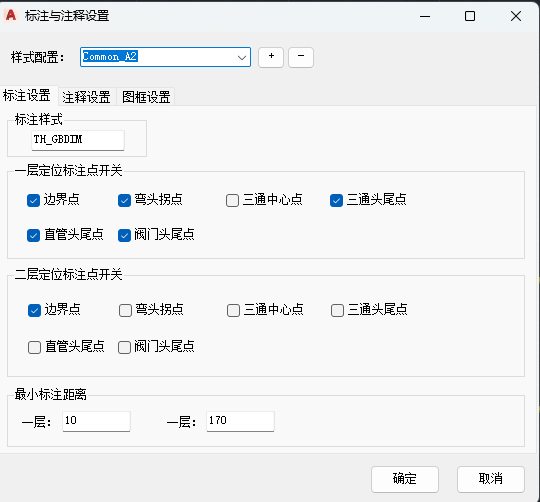Select the 标注设置 tab
Screen dimensions: 540x502
click(x=27, y=95)
